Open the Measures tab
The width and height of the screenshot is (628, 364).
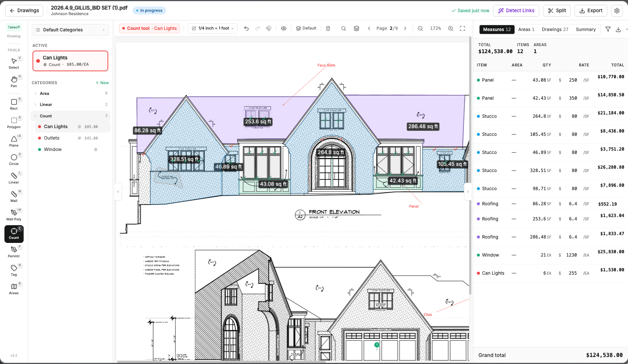tap(496, 30)
